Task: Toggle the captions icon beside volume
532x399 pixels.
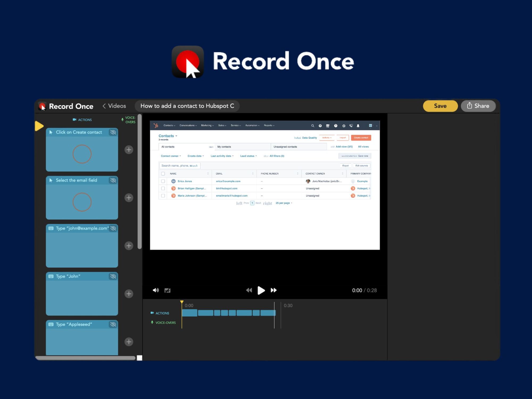Action: click(x=167, y=290)
